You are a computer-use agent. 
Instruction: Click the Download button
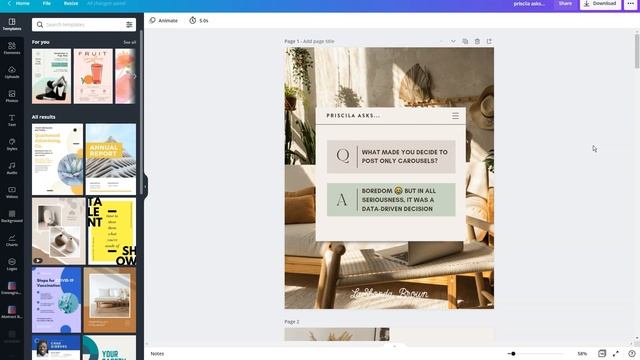click(600, 4)
